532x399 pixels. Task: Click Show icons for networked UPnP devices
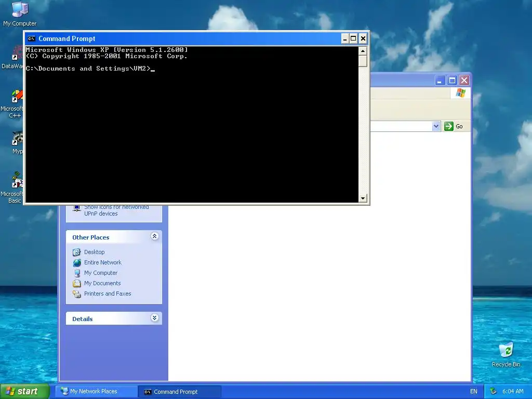116,210
